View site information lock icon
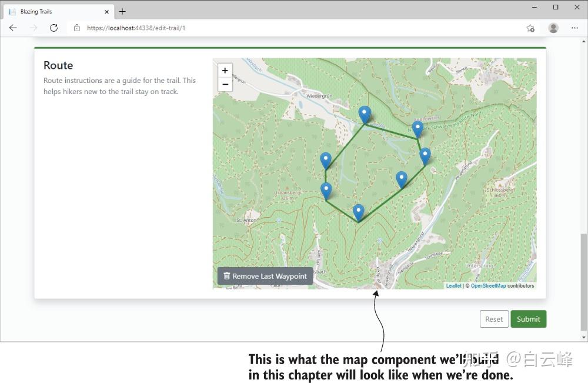 coord(76,28)
